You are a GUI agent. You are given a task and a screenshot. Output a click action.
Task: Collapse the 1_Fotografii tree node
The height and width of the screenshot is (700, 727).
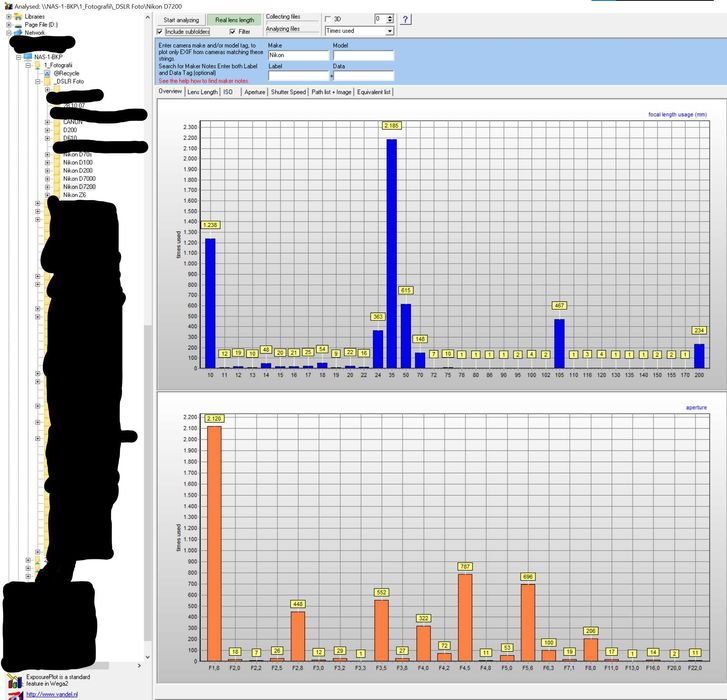pyautogui.click(x=28, y=65)
